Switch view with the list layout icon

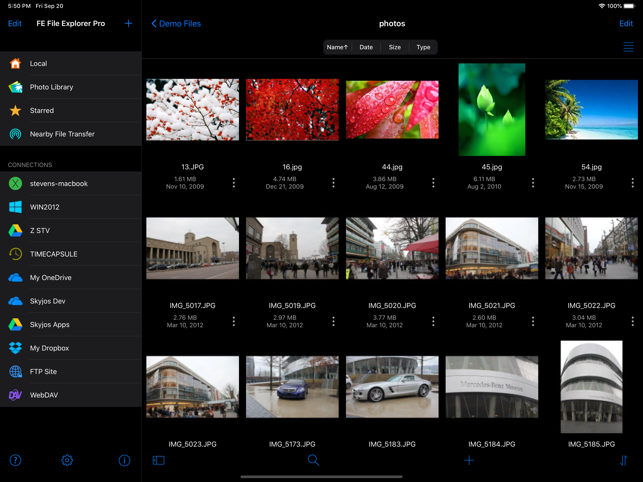pos(628,47)
